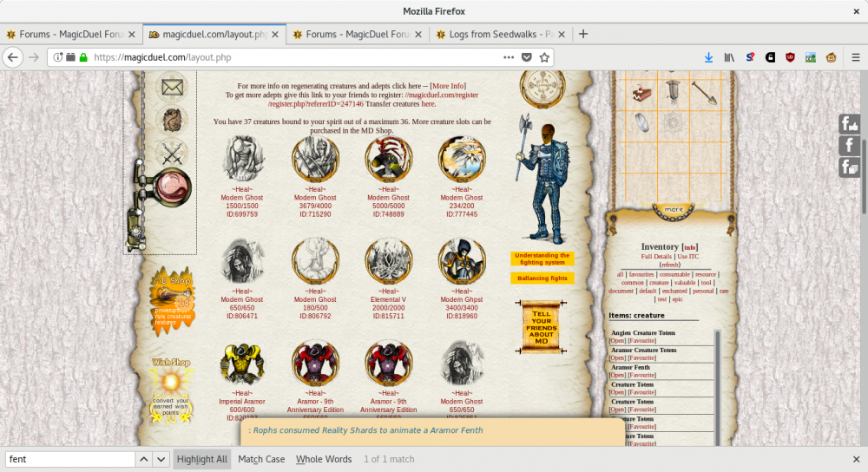The image size is (868, 472).
Task: Select the cake slice inventory item
Action: click(642, 94)
